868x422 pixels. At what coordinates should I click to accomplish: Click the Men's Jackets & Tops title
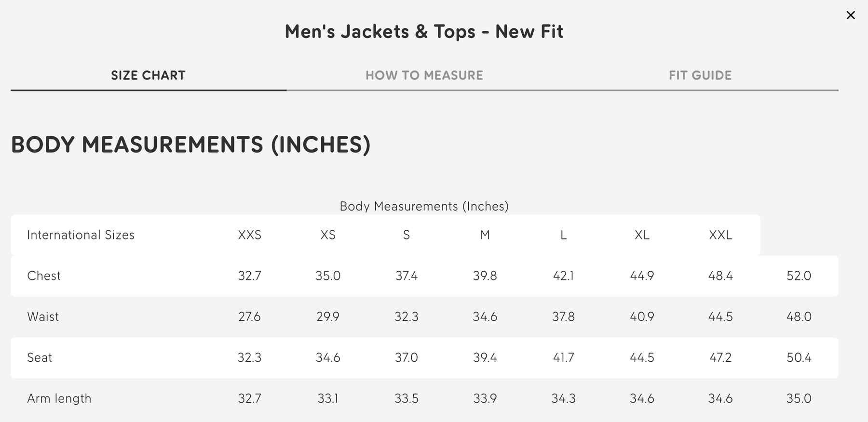point(424,32)
